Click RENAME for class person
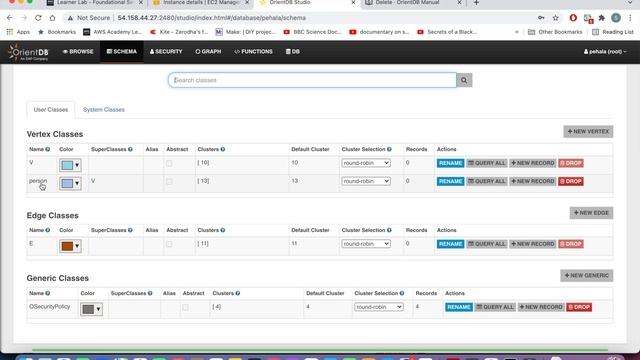This screenshot has height=360, width=640. click(x=450, y=181)
